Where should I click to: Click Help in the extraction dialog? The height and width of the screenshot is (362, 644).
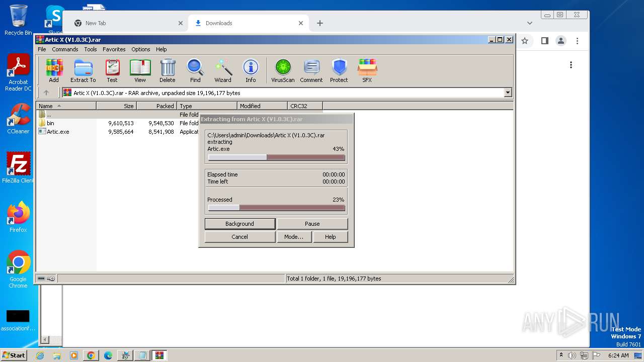[x=331, y=237]
